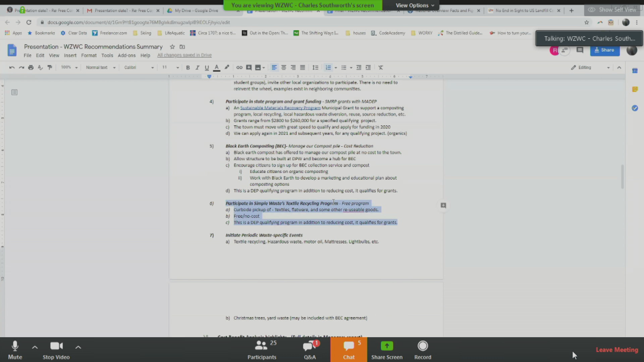This screenshot has height=362, width=644.
Task: Toggle the bulleted list button
Action: 344,67
